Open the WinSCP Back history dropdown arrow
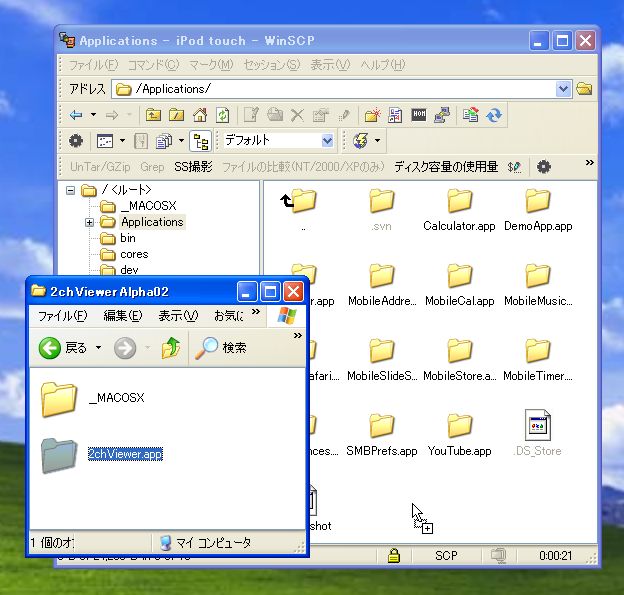Screen dimensions: 624x595 click(x=93, y=115)
